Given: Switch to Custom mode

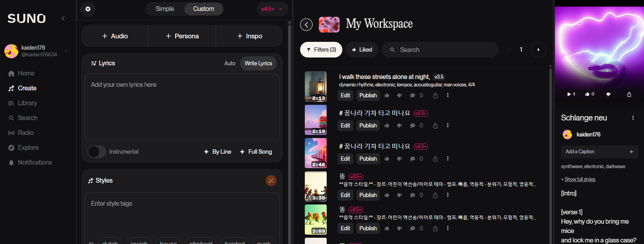Looking at the screenshot, I should (204, 9).
